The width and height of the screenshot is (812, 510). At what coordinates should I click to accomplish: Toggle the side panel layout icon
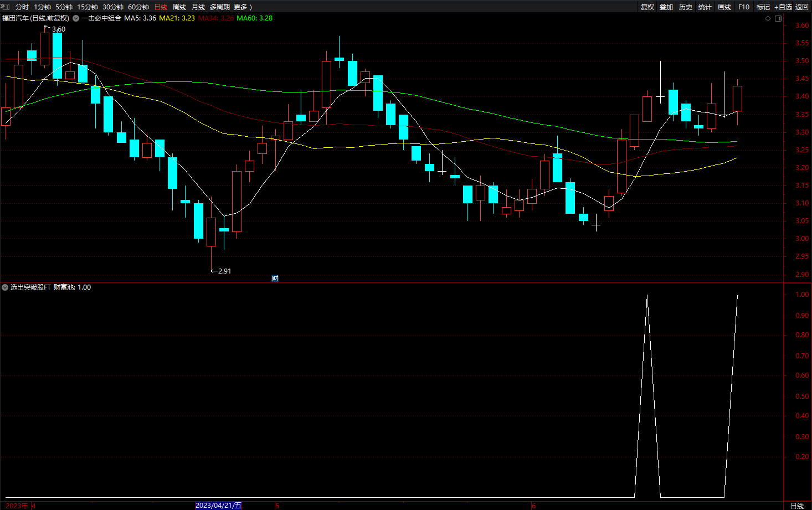(778, 18)
